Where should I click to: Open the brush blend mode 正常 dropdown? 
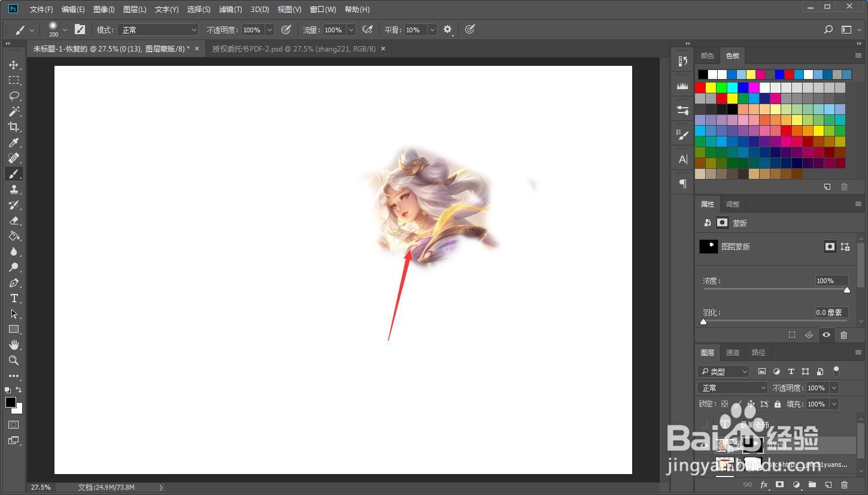click(x=158, y=30)
